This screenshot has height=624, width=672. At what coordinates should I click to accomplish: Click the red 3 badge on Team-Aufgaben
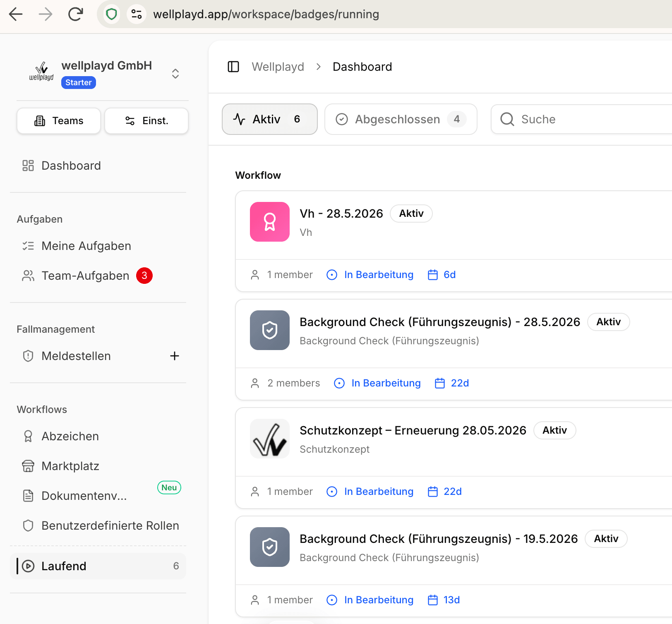pyautogui.click(x=144, y=276)
